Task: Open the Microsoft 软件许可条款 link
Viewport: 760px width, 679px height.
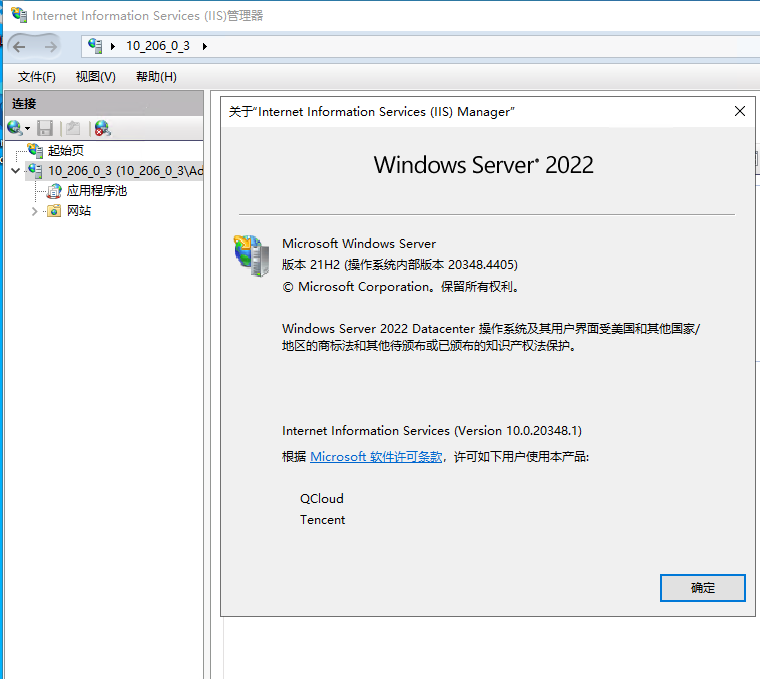Action: pyautogui.click(x=376, y=457)
